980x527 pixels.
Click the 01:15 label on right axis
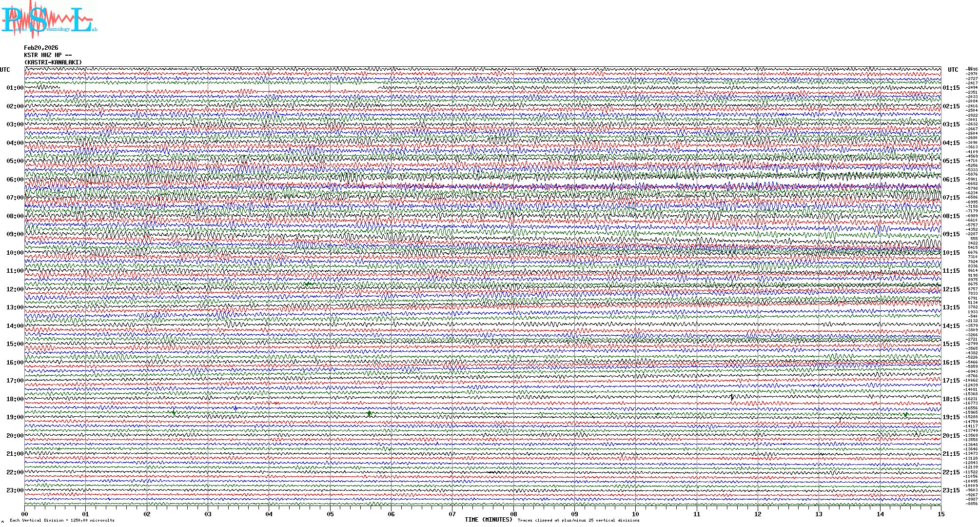(951, 88)
